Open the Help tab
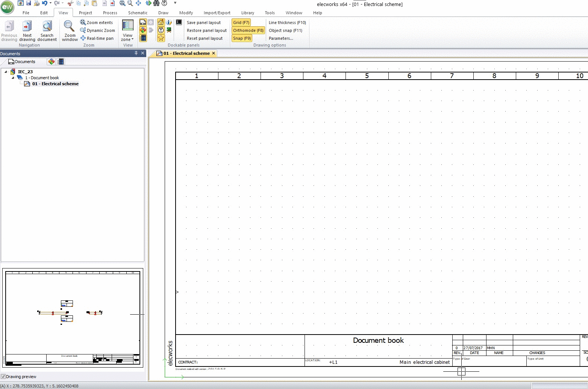The height and width of the screenshot is (389, 588). (x=317, y=13)
